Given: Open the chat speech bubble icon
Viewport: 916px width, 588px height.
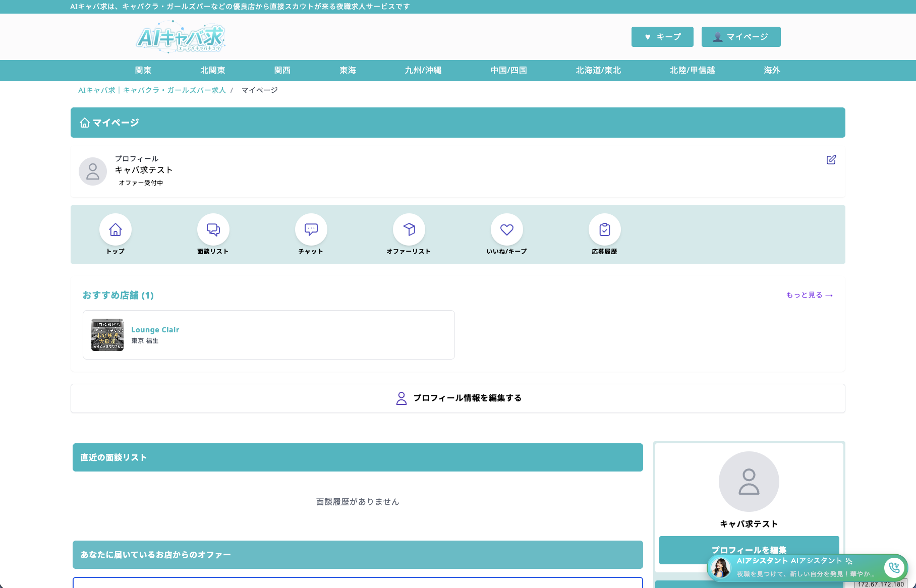Looking at the screenshot, I should point(311,230).
